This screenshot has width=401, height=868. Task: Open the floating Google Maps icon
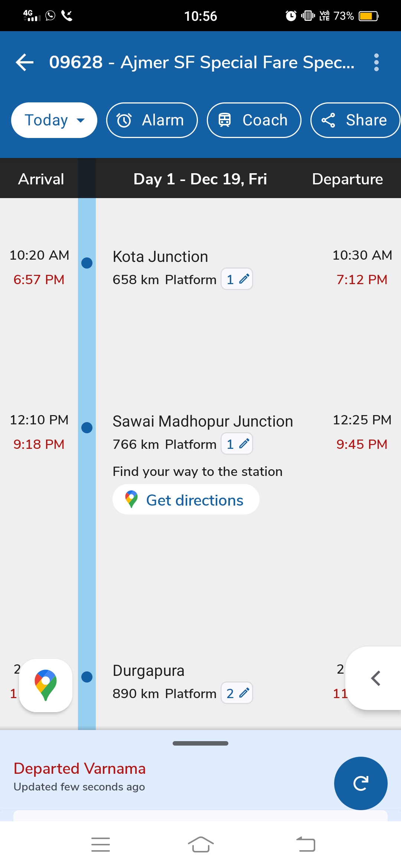(x=46, y=685)
